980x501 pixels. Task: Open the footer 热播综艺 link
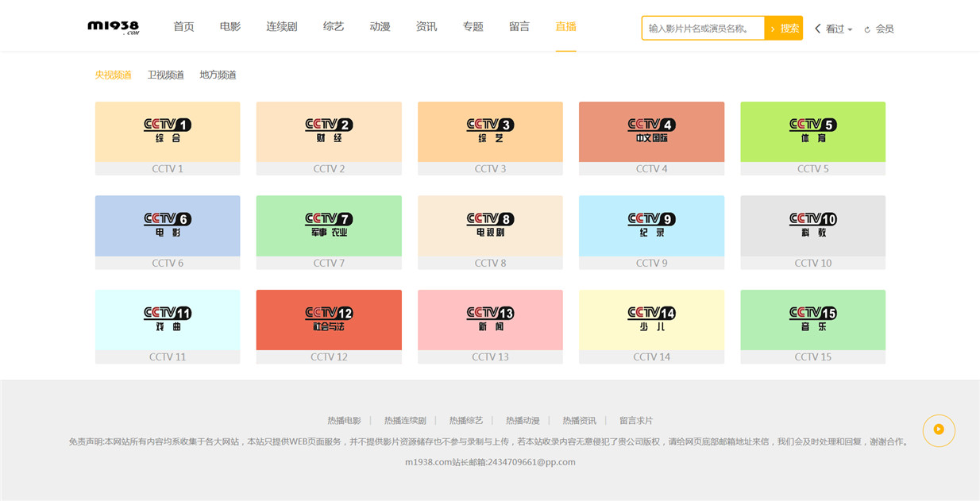pos(466,421)
